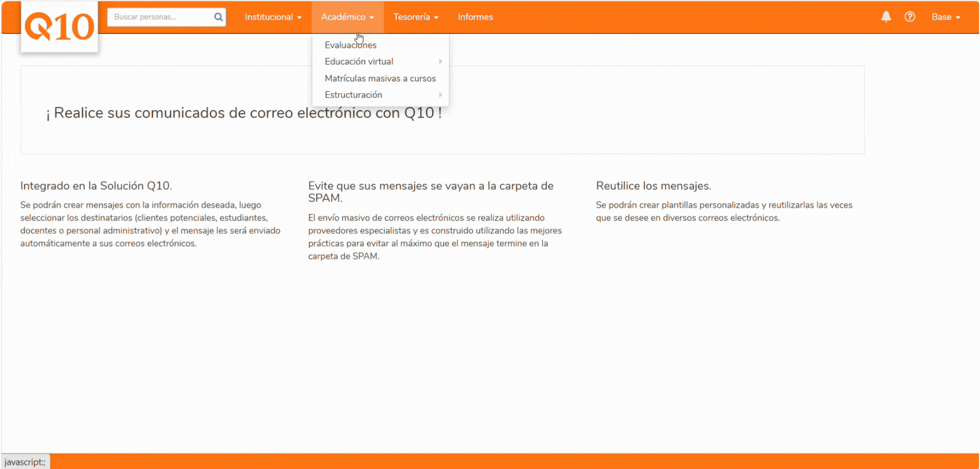Click the heading 'Integrado en la Solución Q10.'
This screenshot has height=469, width=980.
point(96,186)
